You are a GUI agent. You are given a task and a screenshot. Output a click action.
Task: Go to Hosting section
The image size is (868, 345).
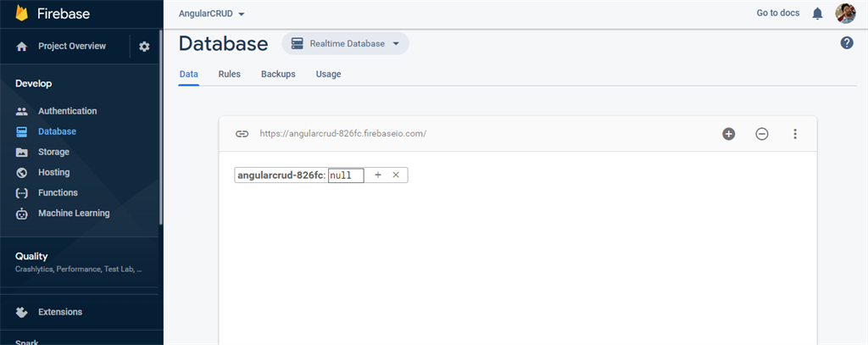53,173
